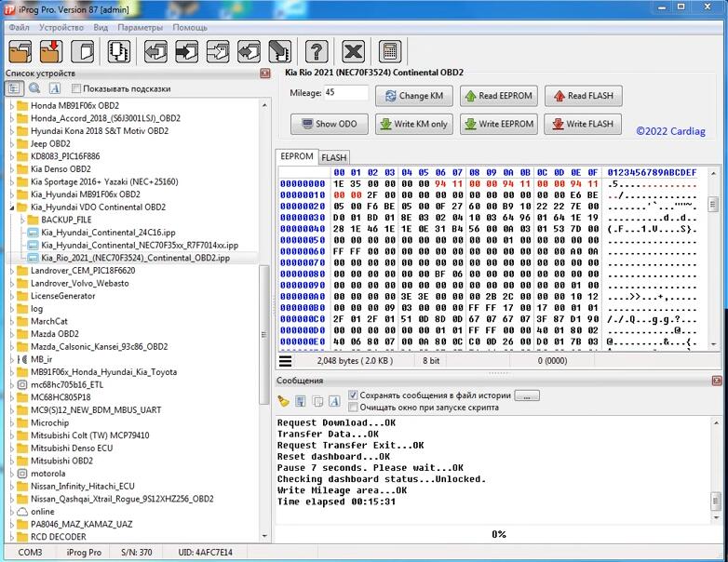Click the Write KM only button
The image size is (728, 562).
pos(414,124)
